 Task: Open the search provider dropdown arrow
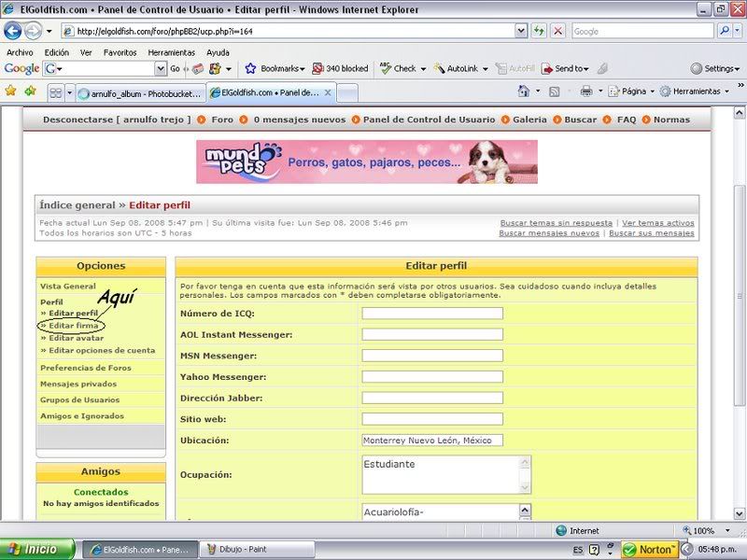737,31
